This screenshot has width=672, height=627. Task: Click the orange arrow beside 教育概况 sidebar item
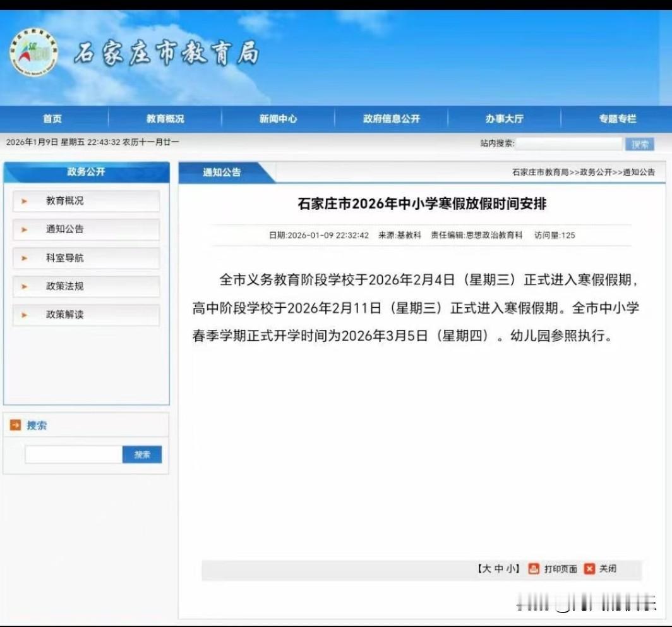pyautogui.click(x=24, y=202)
